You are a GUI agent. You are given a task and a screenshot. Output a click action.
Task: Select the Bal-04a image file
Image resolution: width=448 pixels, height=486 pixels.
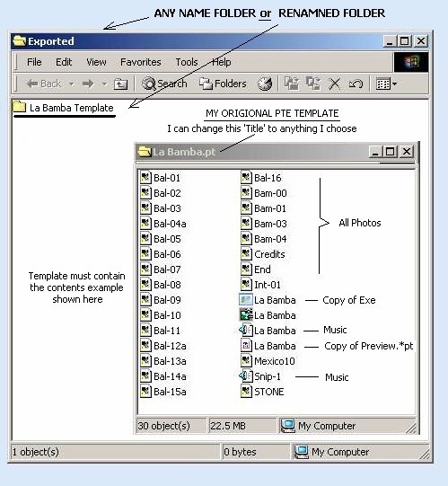coord(163,224)
